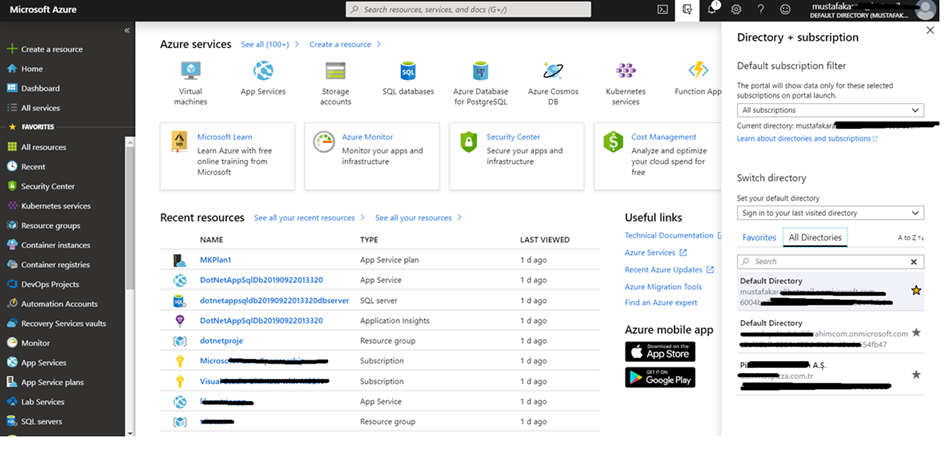
Task: Unfavorite the first Default Directory star
Action: point(916,291)
